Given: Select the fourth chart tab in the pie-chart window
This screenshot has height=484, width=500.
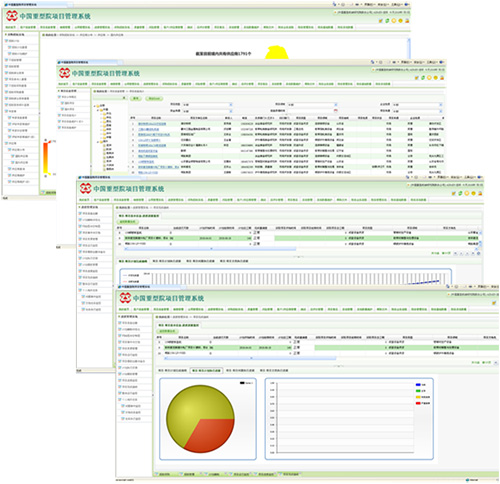Looking at the screenshot, I should pos(274,370).
